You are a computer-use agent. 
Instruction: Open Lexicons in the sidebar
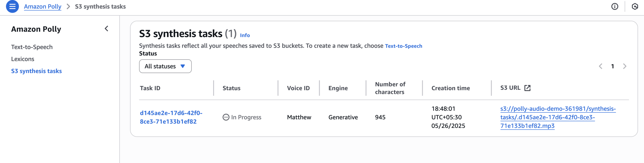(23, 59)
